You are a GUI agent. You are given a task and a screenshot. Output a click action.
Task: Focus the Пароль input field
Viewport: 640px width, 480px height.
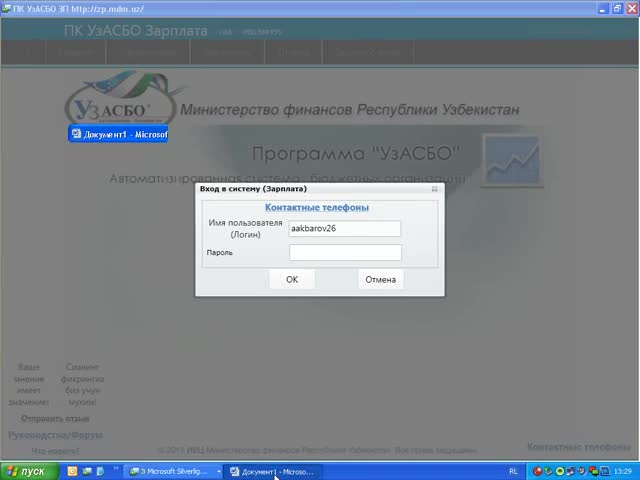[x=345, y=252]
